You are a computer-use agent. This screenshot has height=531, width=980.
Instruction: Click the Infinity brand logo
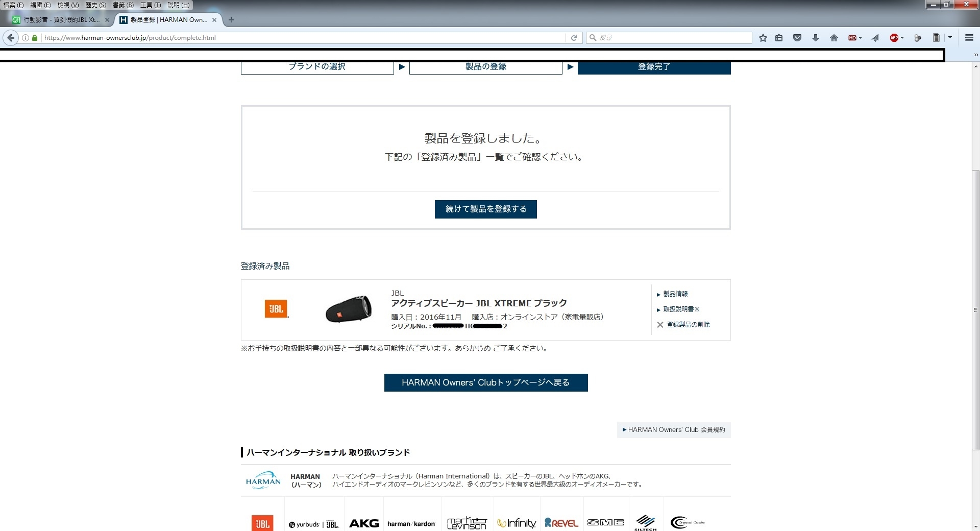point(517,523)
